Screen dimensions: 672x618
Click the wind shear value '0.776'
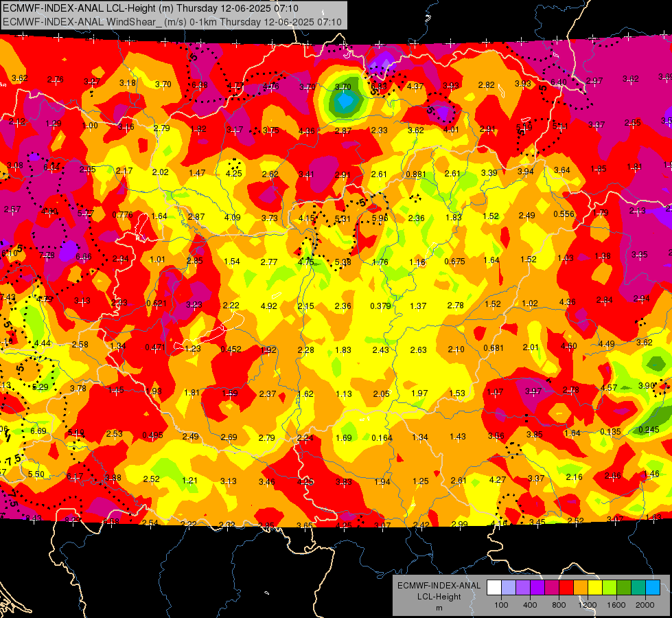(123, 215)
